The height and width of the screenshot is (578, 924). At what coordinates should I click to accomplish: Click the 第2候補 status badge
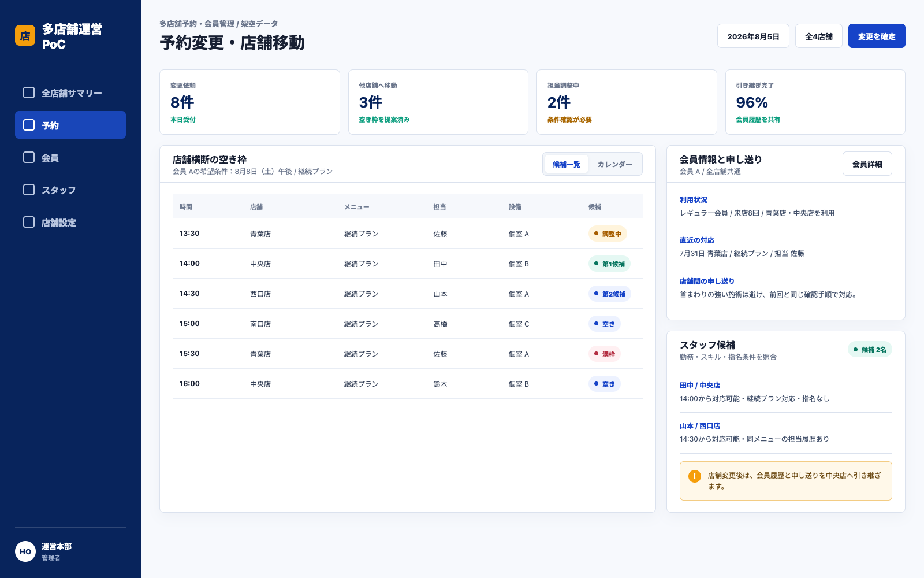(610, 294)
